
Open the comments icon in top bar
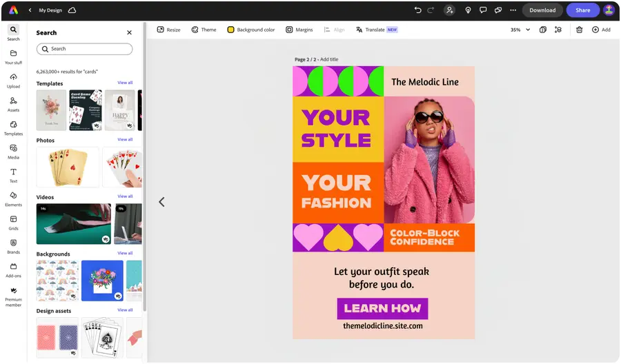click(x=483, y=10)
